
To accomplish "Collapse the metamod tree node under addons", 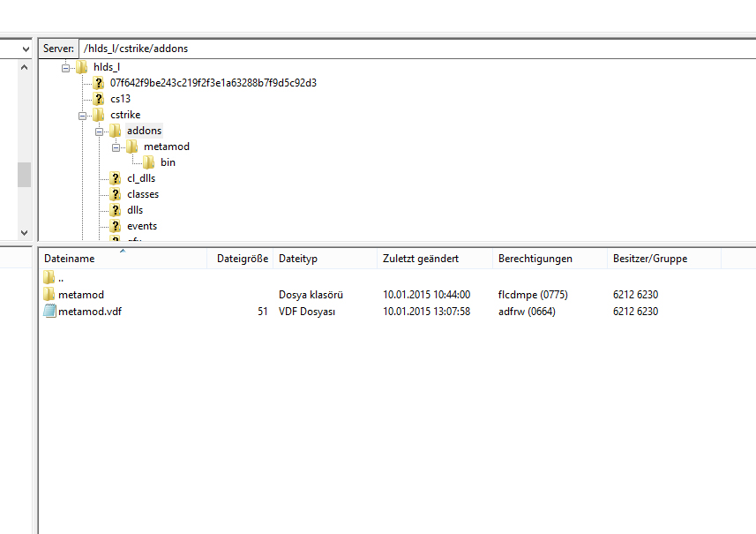I will tap(116, 147).
